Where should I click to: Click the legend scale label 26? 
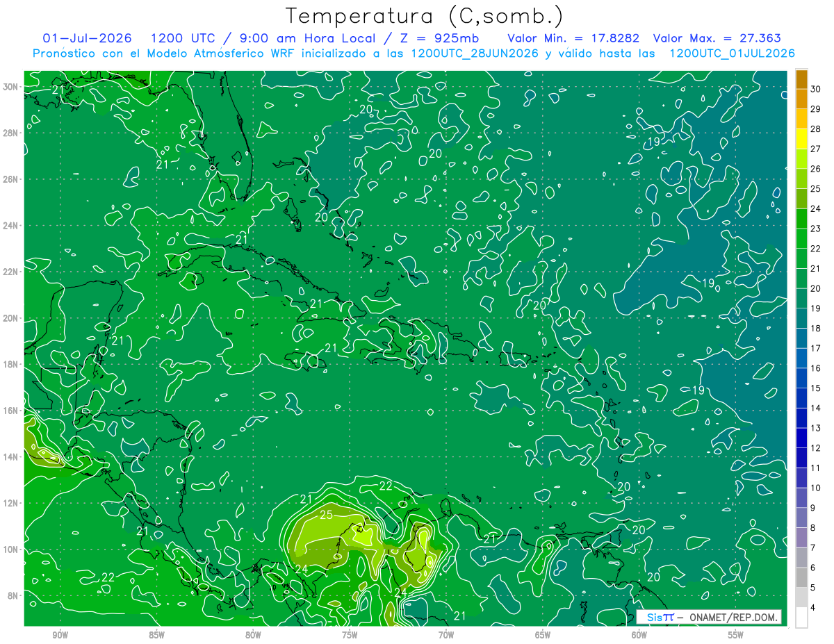816,169
